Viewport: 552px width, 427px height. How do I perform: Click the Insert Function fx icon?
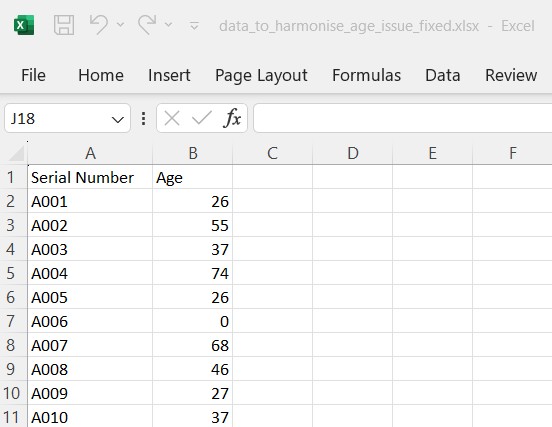point(232,118)
